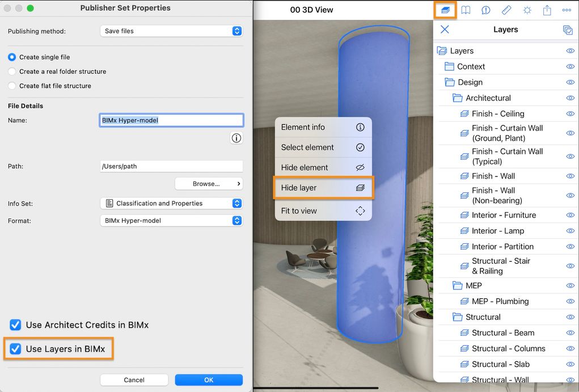This screenshot has height=392, width=579.
Task: Close the Layers panel with X icon
Action: pos(445,29)
